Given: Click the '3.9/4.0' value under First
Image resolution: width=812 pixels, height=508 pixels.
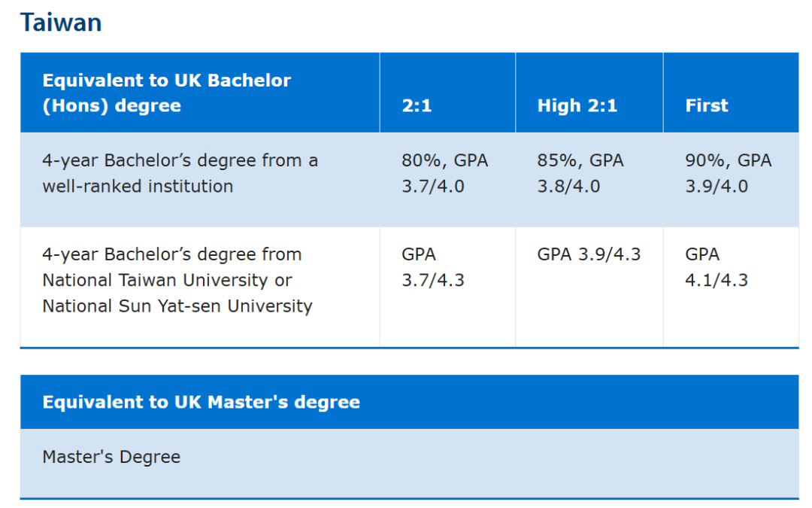Looking at the screenshot, I should (717, 186).
